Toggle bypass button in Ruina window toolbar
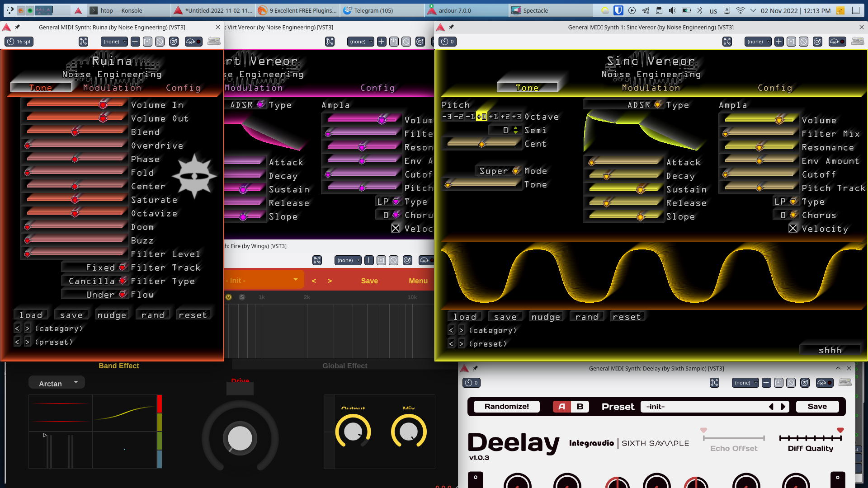868x488 pixels. [193, 42]
